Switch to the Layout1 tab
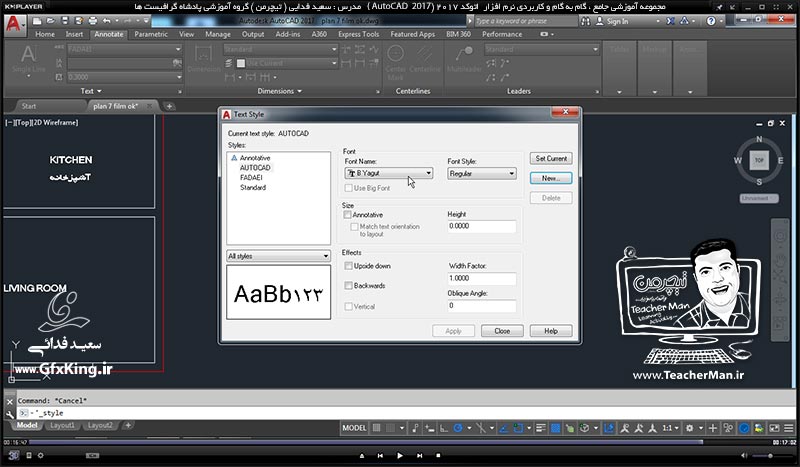800x467 pixels. 62,425
